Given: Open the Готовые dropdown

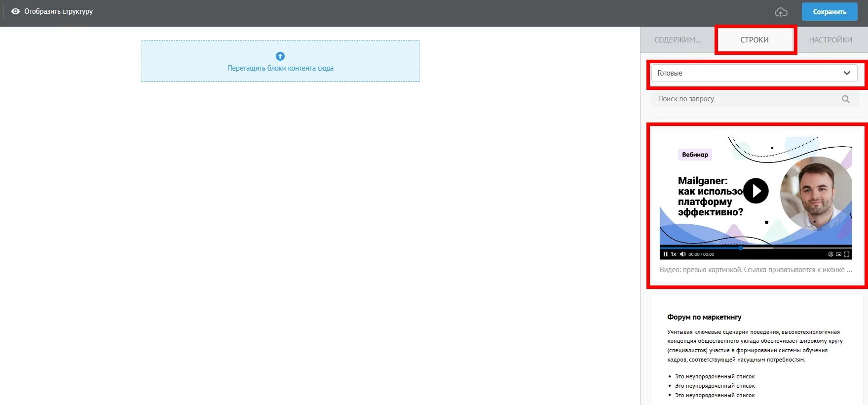Looking at the screenshot, I should pos(754,73).
